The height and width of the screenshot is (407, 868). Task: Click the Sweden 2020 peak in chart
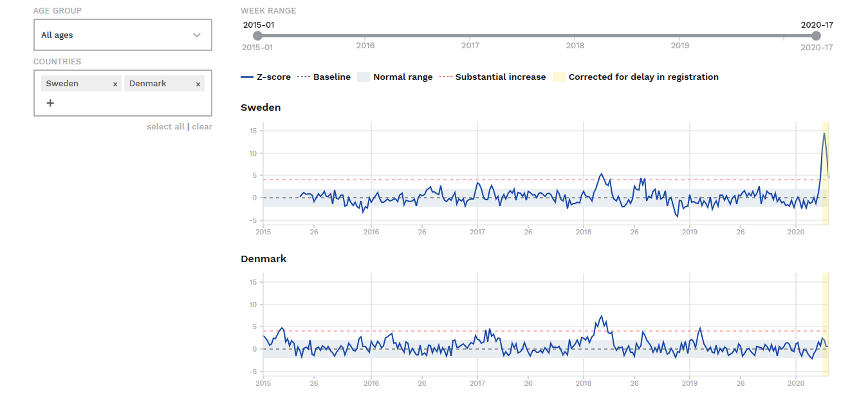tap(824, 133)
